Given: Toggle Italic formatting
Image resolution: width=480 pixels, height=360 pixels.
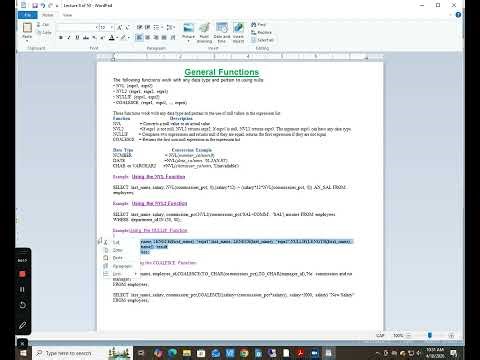Looking at the screenshot, I should (69, 38).
